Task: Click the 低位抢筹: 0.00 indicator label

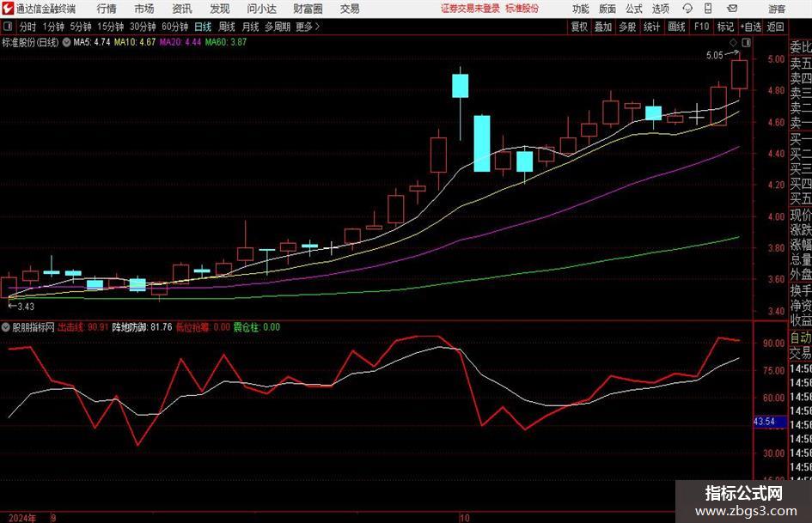Action: (x=203, y=327)
